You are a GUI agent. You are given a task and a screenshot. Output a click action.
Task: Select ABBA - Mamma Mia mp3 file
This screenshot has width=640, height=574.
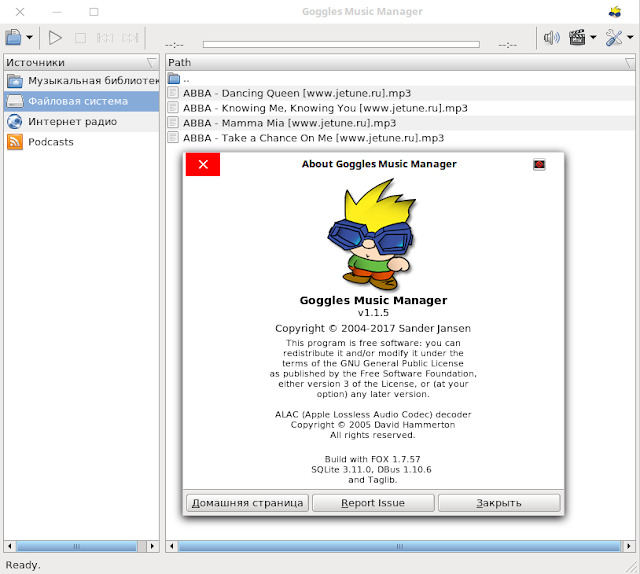coord(400,123)
